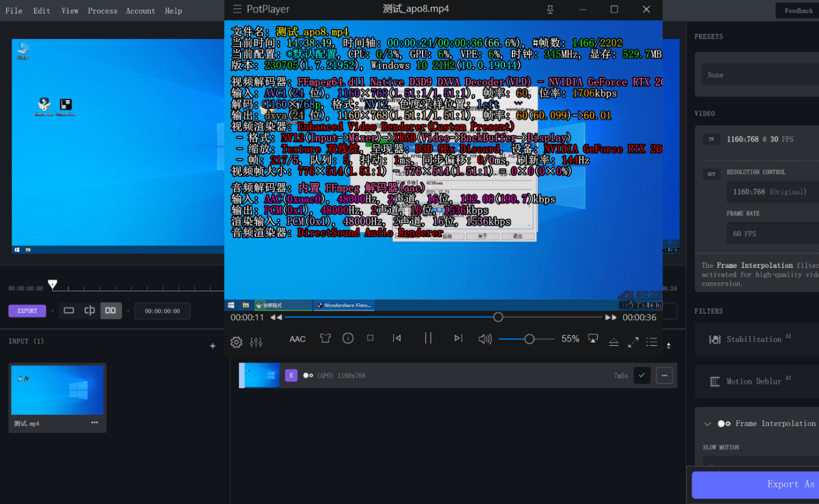Click 7m5s duration text on export row

point(621,376)
